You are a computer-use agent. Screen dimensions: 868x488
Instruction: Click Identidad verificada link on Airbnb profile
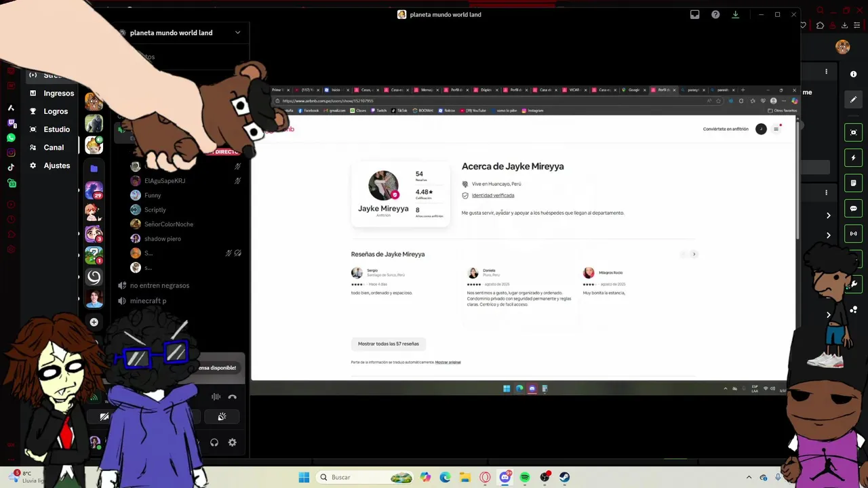(493, 195)
